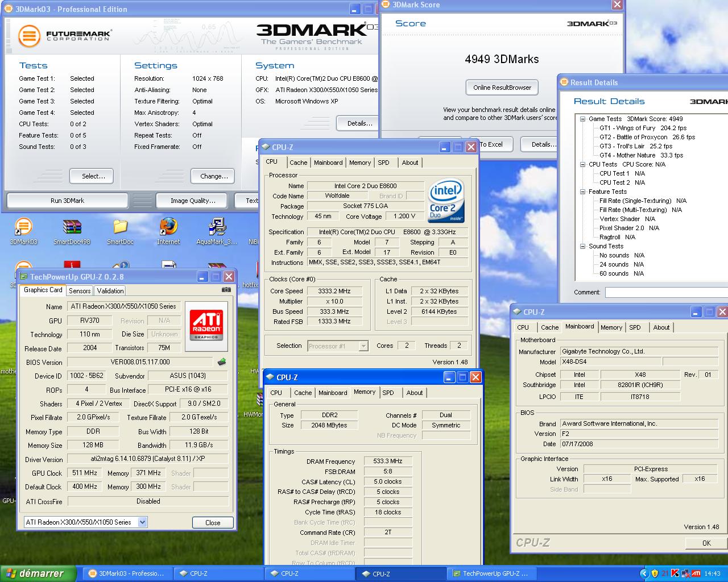Open Windows Security Alerts tray shield

[x=655, y=573]
